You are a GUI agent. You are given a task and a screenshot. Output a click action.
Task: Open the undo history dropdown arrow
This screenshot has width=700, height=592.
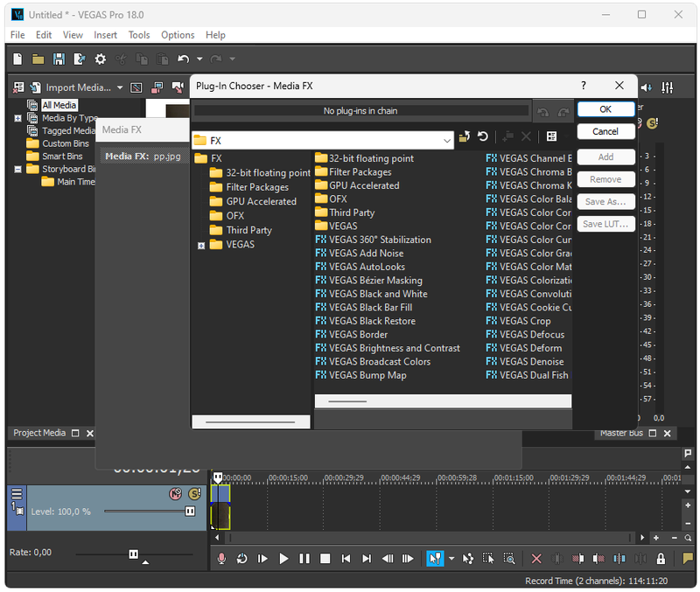click(x=199, y=59)
